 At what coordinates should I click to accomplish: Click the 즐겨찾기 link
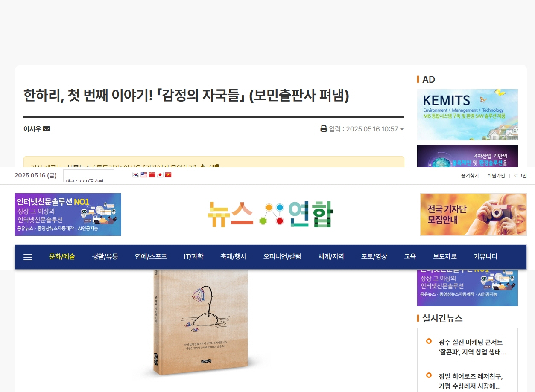click(x=470, y=176)
